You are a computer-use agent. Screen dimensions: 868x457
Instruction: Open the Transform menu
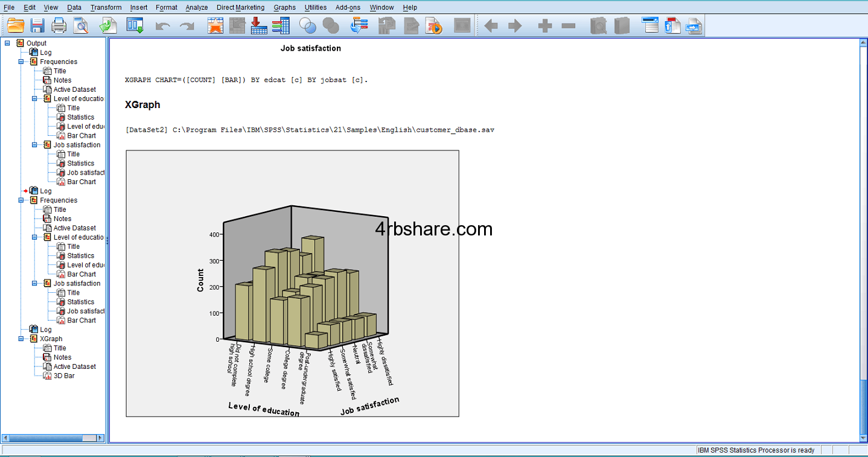tap(106, 7)
